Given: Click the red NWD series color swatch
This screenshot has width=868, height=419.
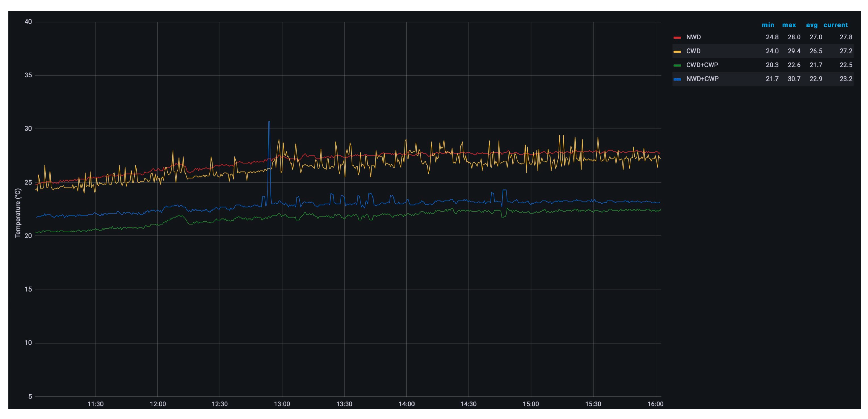Looking at the screenshot, I should (x=677, y=37).
